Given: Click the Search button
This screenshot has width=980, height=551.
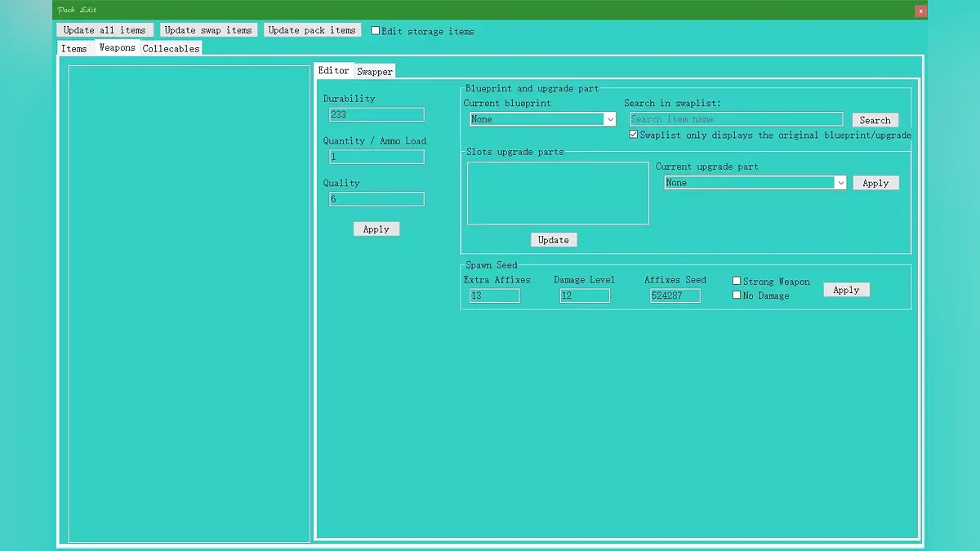Looking at the screenshot, I should click(x=875, y=120).
